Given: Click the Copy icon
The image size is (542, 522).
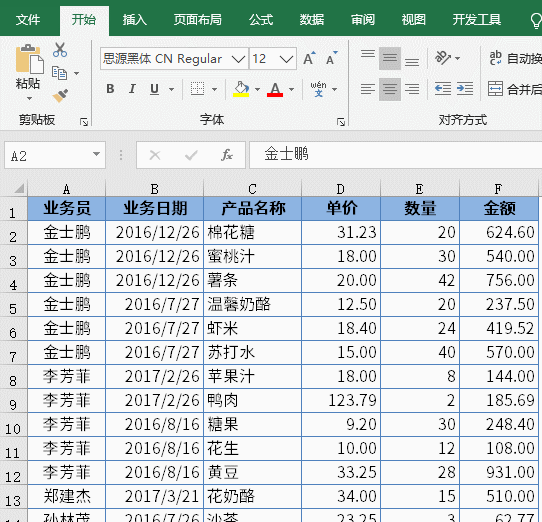Looking at the screenshot, I should pyautogui.click(x=59, y=73).
